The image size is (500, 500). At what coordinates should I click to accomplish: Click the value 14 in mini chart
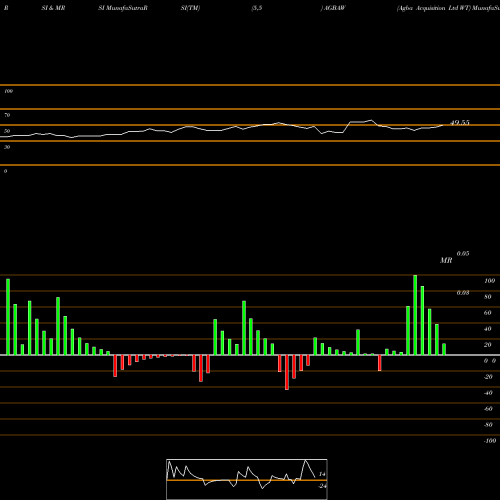click(322, 474)
